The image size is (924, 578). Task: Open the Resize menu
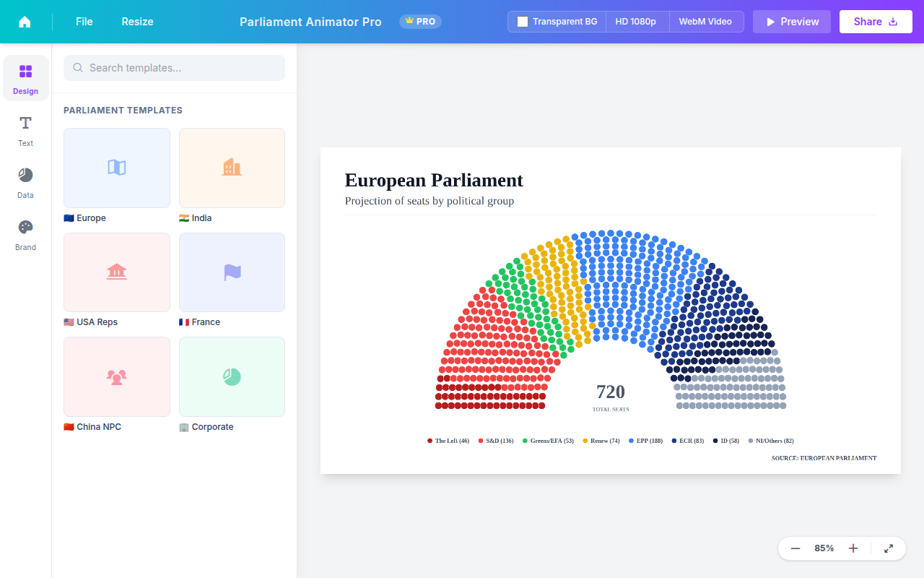click(137, 22)
